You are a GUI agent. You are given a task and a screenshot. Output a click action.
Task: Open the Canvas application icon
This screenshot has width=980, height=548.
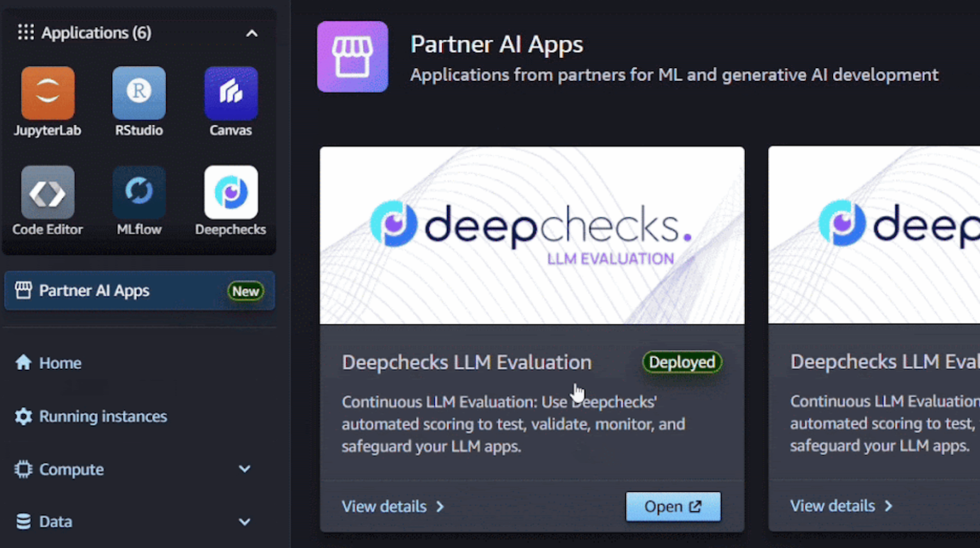click(x=231, y=93)
